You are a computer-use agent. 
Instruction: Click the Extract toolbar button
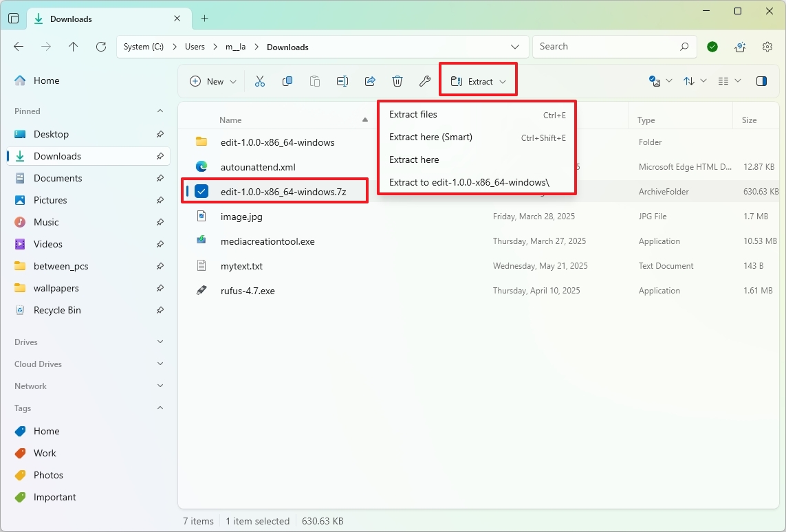477,80
